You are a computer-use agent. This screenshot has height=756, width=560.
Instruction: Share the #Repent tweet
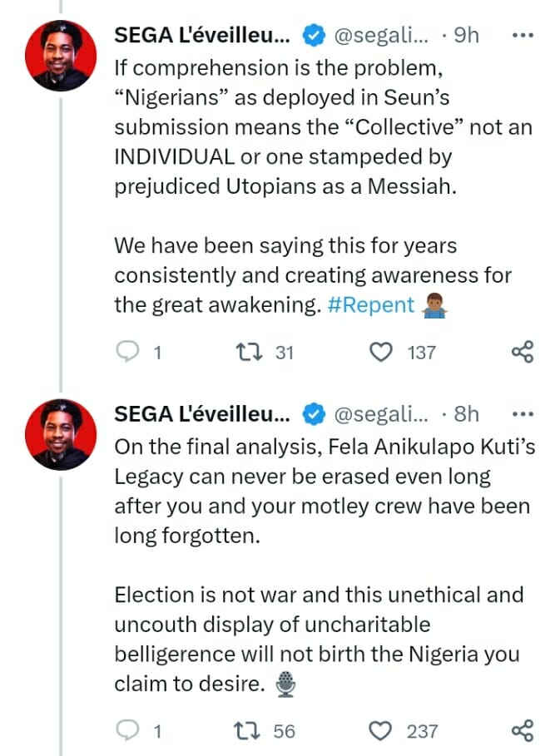click(522, 352)
